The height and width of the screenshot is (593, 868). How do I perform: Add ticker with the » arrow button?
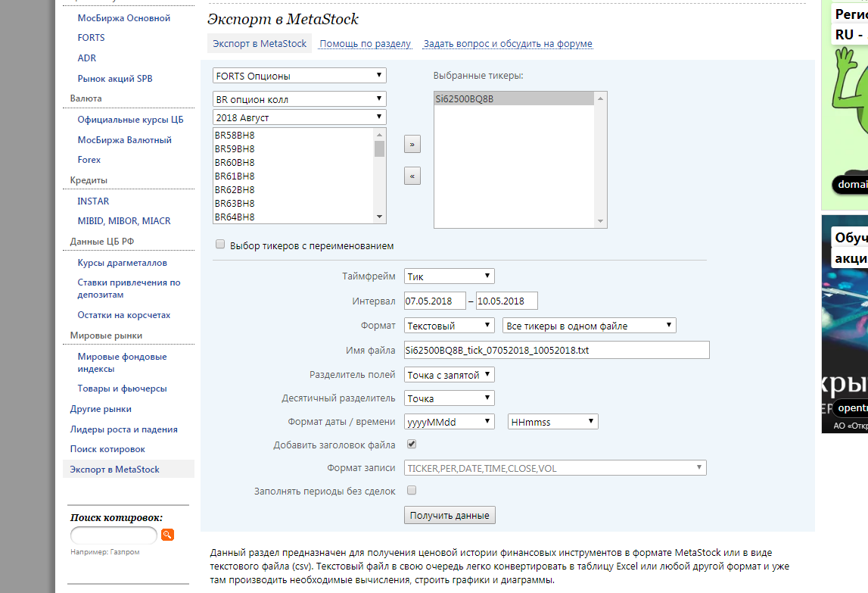(412, 144)
